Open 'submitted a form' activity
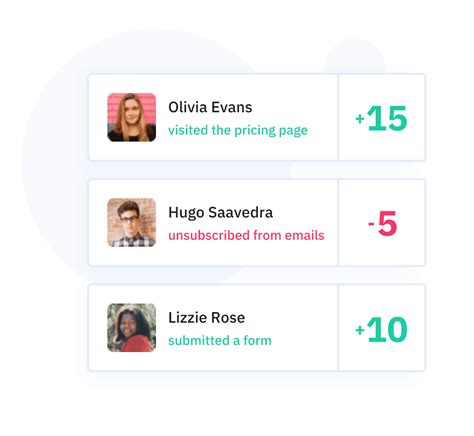This screenshot has height=436, width=474. pyautogui.click(x=220, y=341)
